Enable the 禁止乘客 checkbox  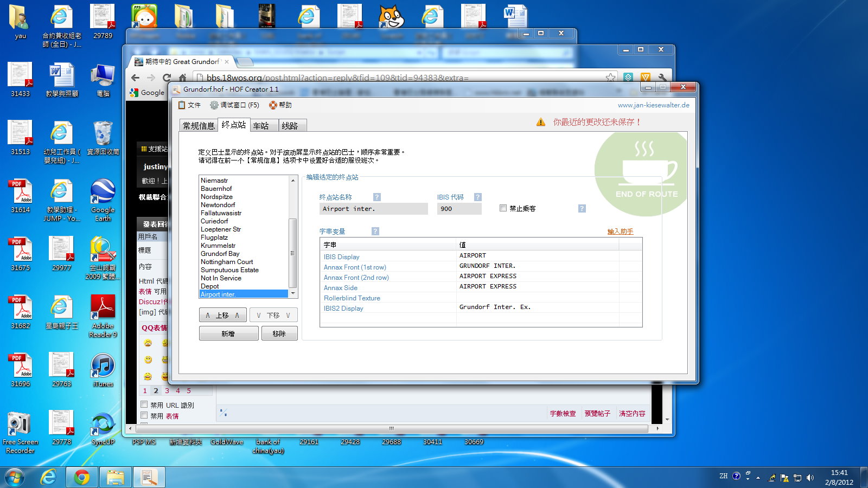pyautogui.click(x=503, y=208)
